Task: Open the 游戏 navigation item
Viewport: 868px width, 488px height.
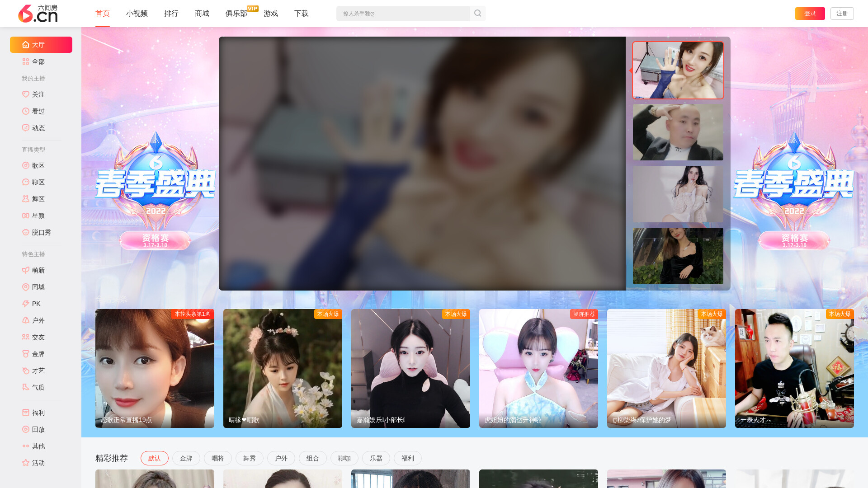Action: pyautogui.click(x=271, y=14)
